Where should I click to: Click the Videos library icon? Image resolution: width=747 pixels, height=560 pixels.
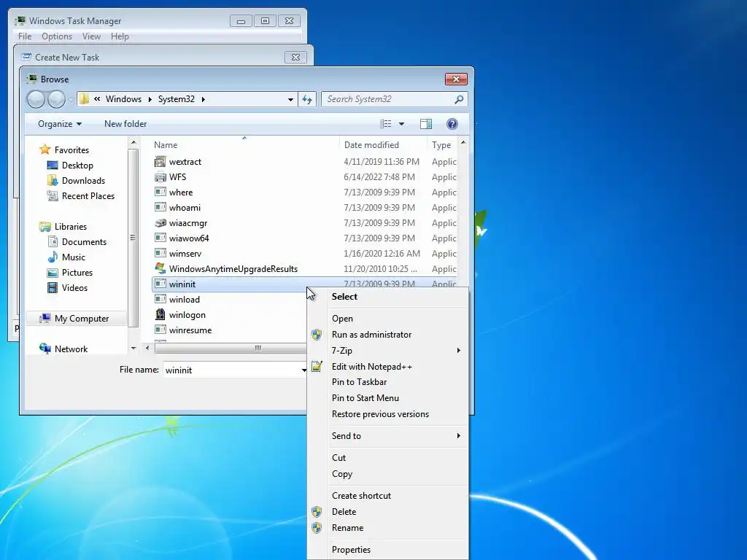click(53, 287)
